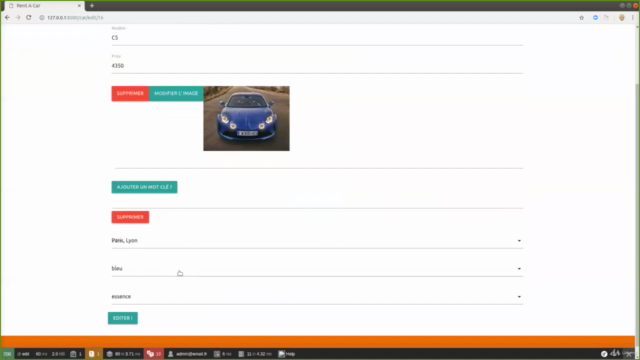
Task: Open the red translation panel showing 13
Action: [154, 354]
